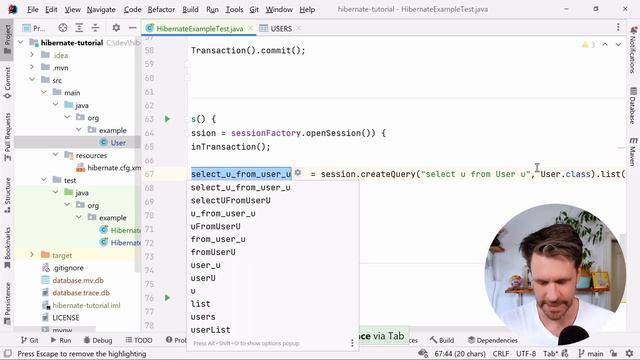
Task: Open the Bookmarks tool window
Action: (7, 248)
